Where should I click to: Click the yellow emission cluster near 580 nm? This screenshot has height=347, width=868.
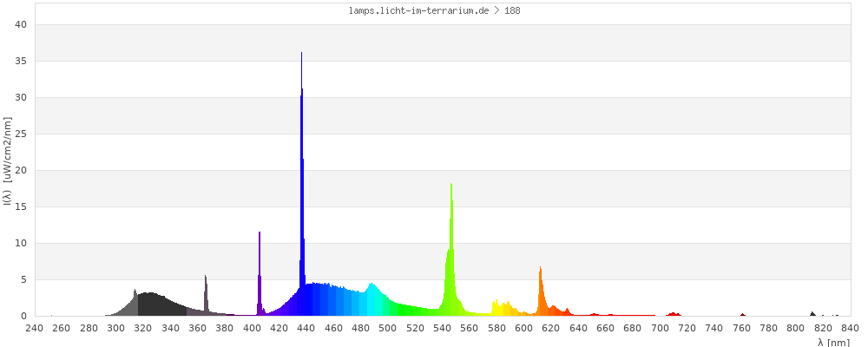coord(502,308)
